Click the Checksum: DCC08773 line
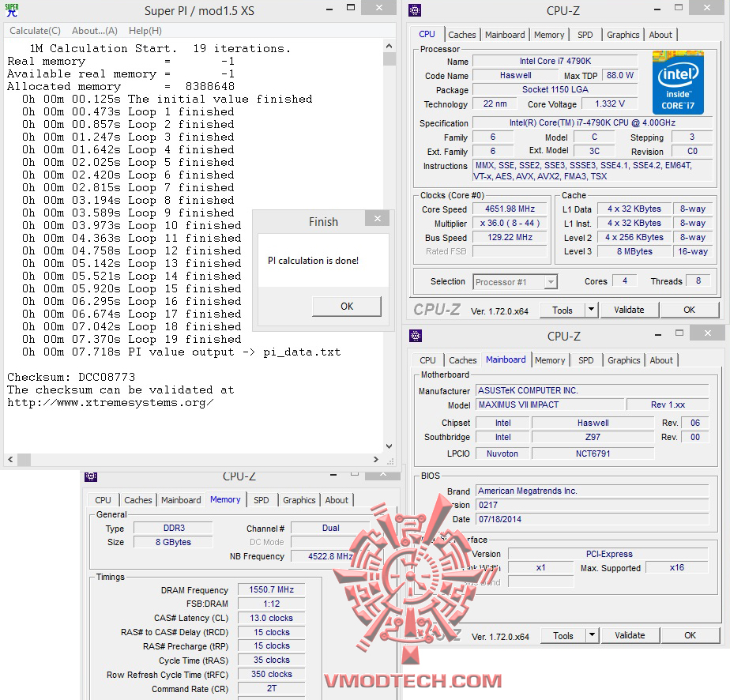The height and width of the screenshot is (700, 730). (71, 377)
